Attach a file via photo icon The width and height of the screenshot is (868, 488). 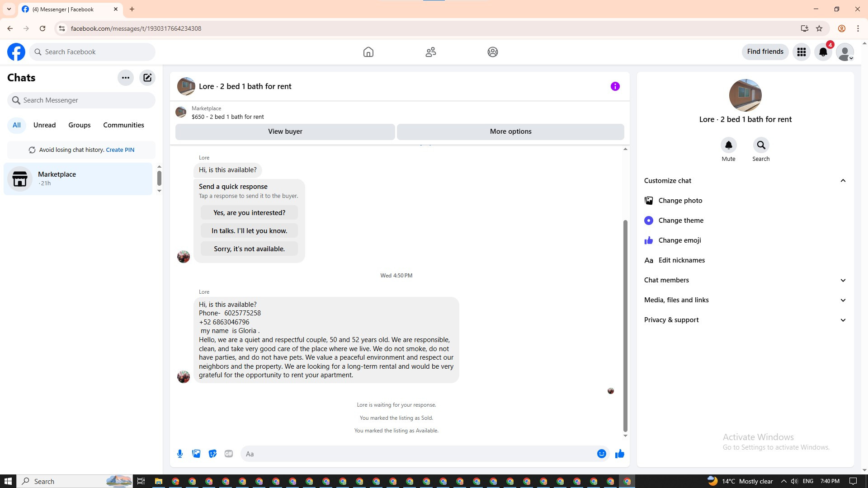tap(196, 454)
